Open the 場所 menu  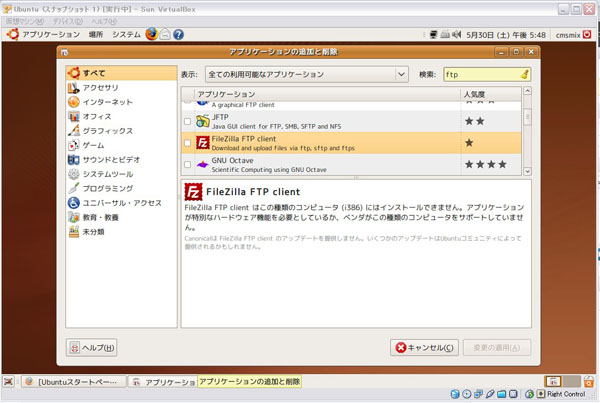point(96,34)
